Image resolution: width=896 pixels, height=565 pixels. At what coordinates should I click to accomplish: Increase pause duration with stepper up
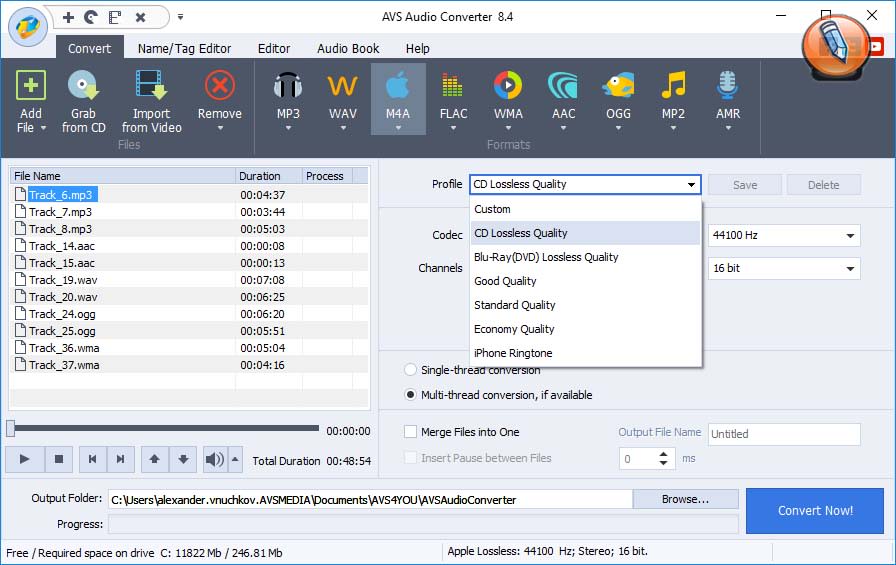coord(663,454)
